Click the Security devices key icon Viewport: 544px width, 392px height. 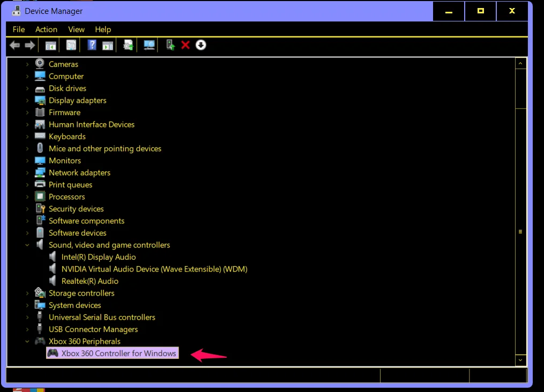point(40,209)
